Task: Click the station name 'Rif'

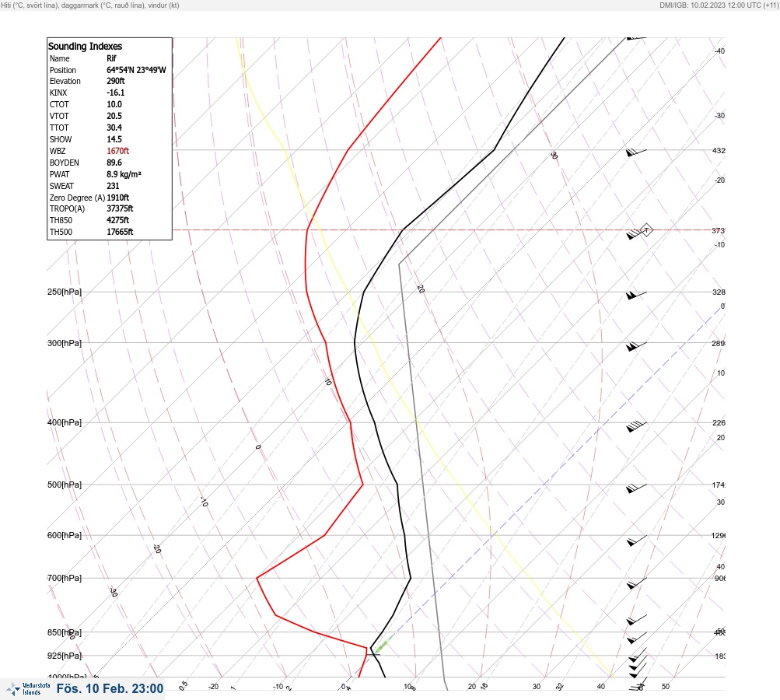Action: (111, 58)
